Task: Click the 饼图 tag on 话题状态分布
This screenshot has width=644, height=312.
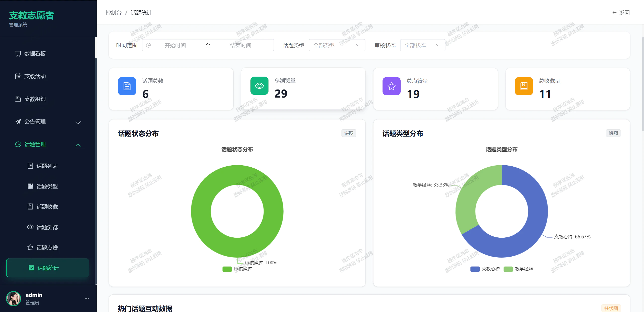Action: [349, 133]
